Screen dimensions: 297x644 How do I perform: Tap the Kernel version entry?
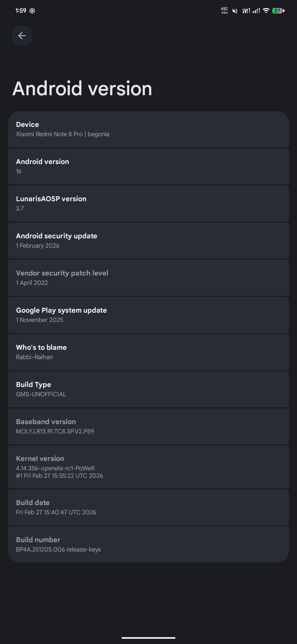(x=148, y=467)
